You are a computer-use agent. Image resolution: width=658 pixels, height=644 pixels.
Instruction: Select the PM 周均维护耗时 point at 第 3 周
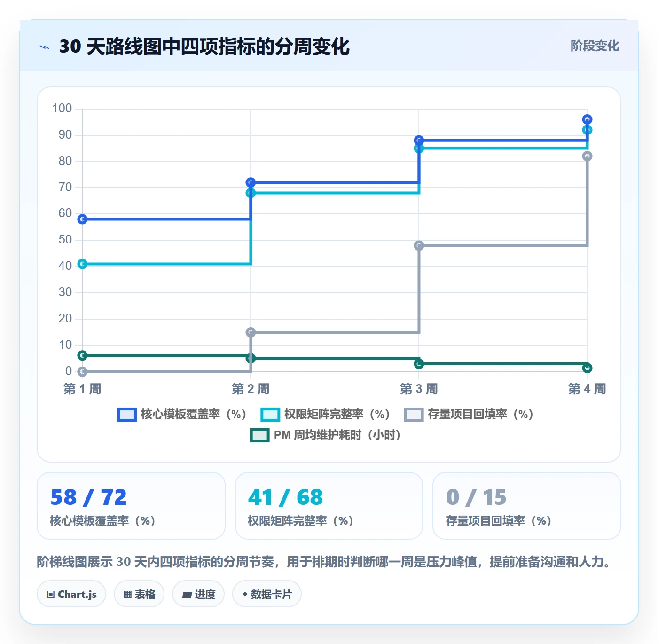[419, 364]
